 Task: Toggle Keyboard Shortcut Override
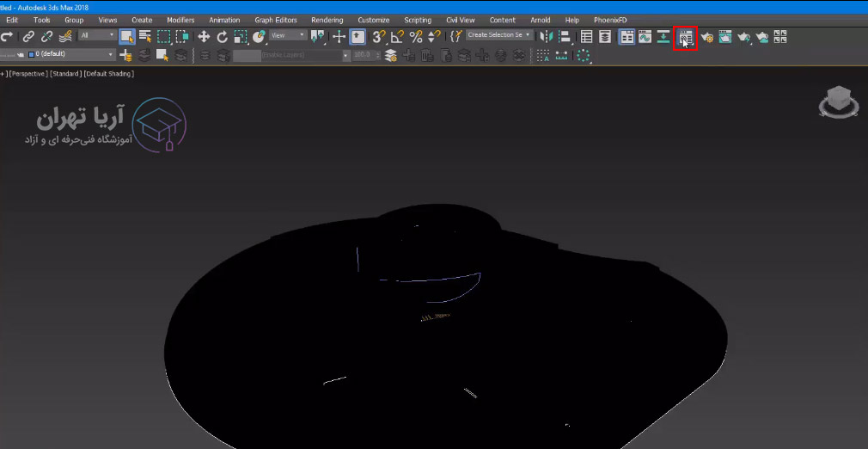tap(358, 37)
